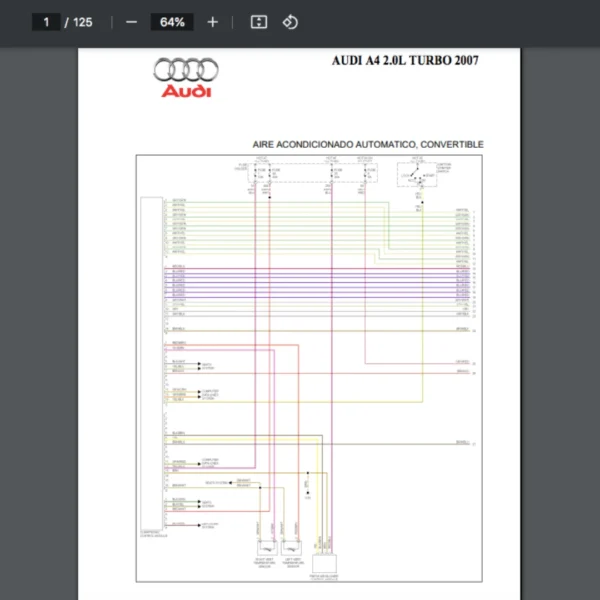Image resolution: width=600 pixels, height=600 pixels.
Task: Click the purple wire bundle in diagram
Action: click(x=320, y=284)
